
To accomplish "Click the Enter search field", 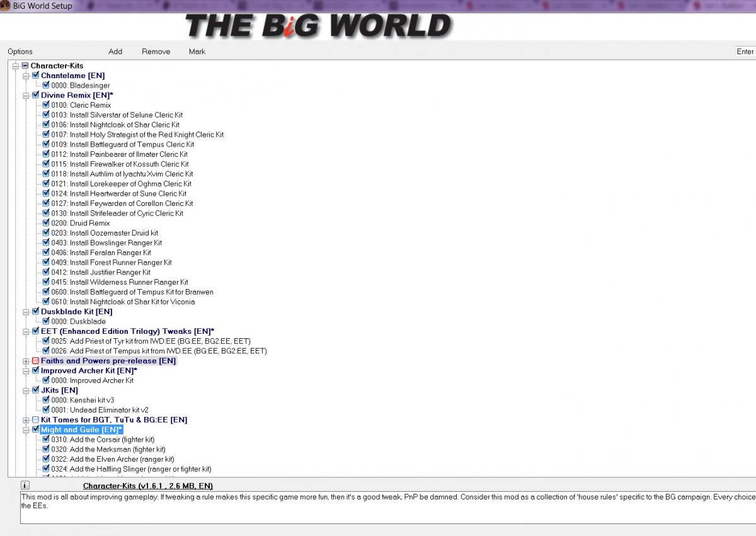I will point(745,52).
